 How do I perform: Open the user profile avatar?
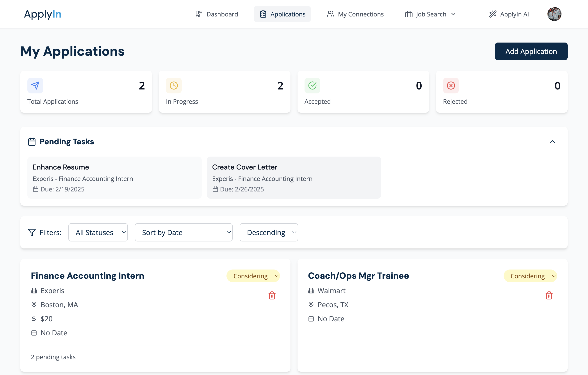(x=554, y=14)
